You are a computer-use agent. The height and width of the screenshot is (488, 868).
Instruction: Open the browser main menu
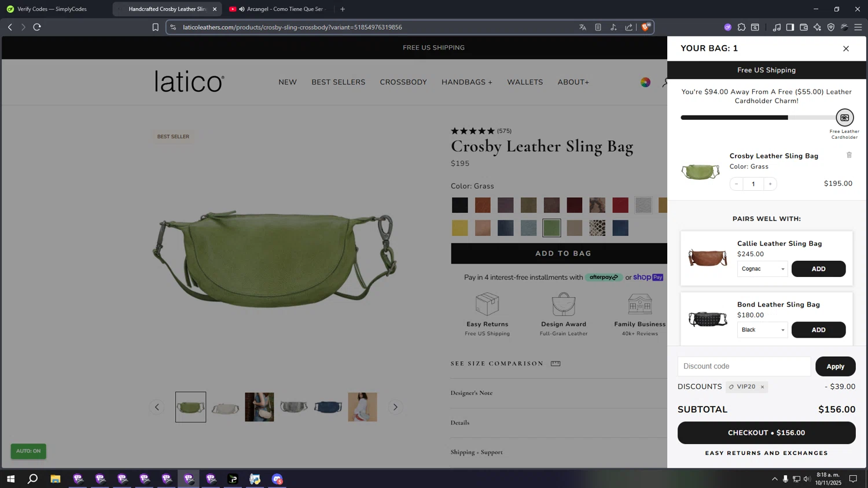[x=858, y=27]
